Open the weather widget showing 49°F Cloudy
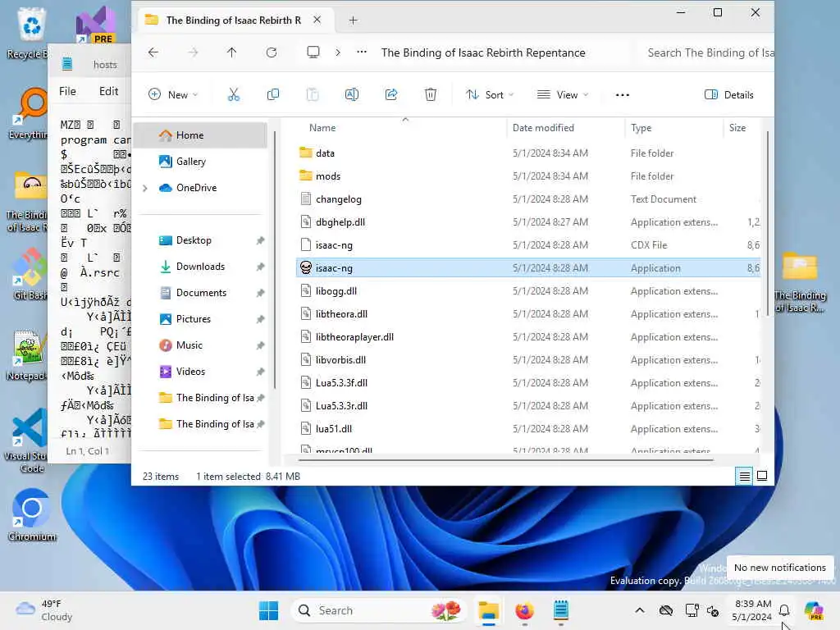 [44, 610]
